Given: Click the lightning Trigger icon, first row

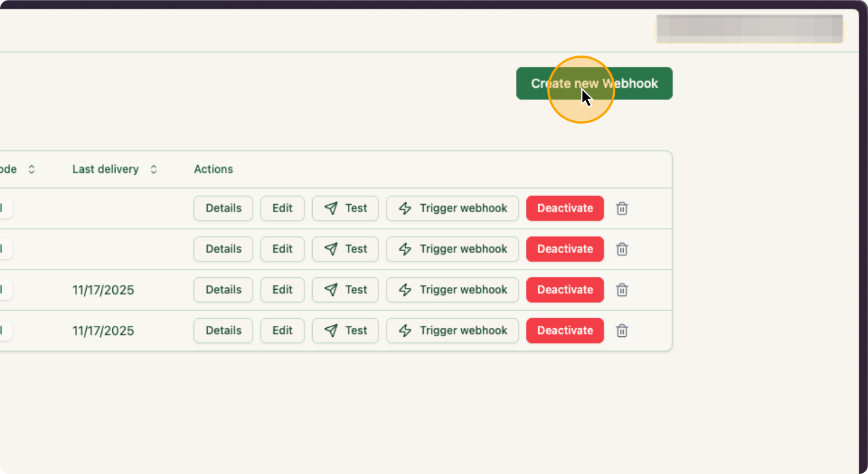Looking at the screenshot, I should click(x=405, y=208).
